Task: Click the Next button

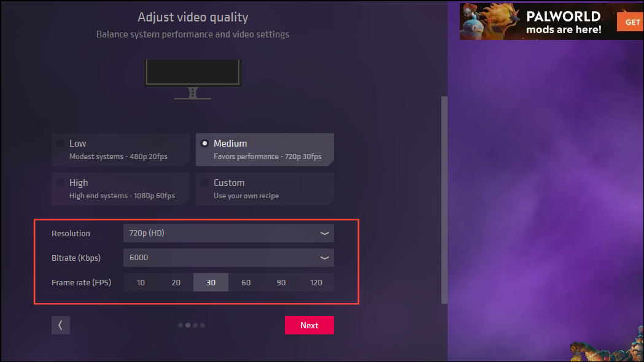Action: [x=309, y=325]
